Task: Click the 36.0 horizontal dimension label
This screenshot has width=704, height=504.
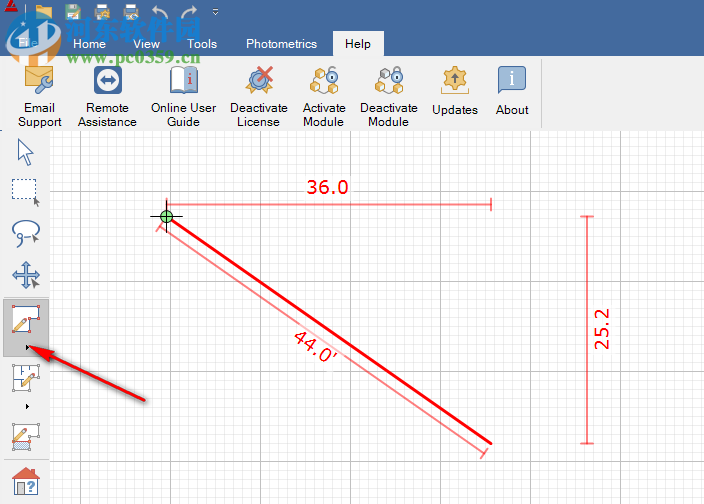Action: pos(327,187)
